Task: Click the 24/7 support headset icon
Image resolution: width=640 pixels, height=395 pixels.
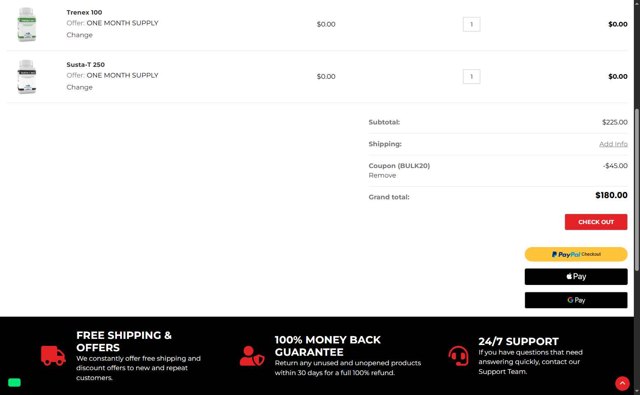Action: click(458, 356)
